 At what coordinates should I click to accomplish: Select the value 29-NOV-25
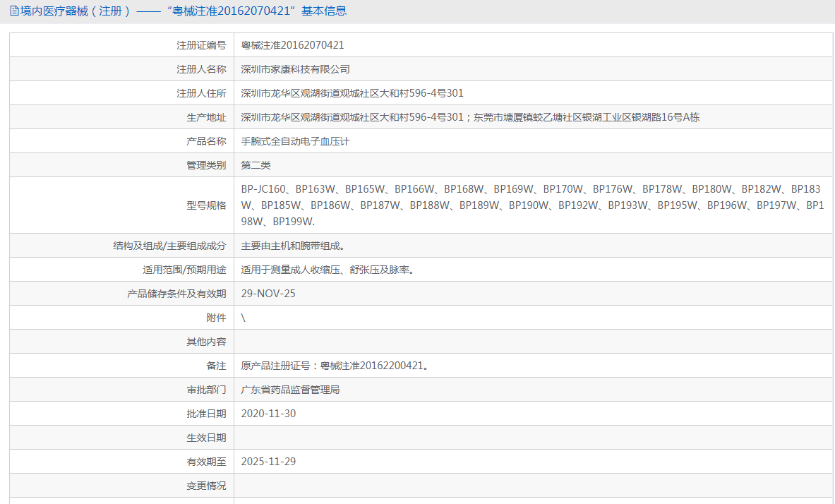(x=268, y=294)
